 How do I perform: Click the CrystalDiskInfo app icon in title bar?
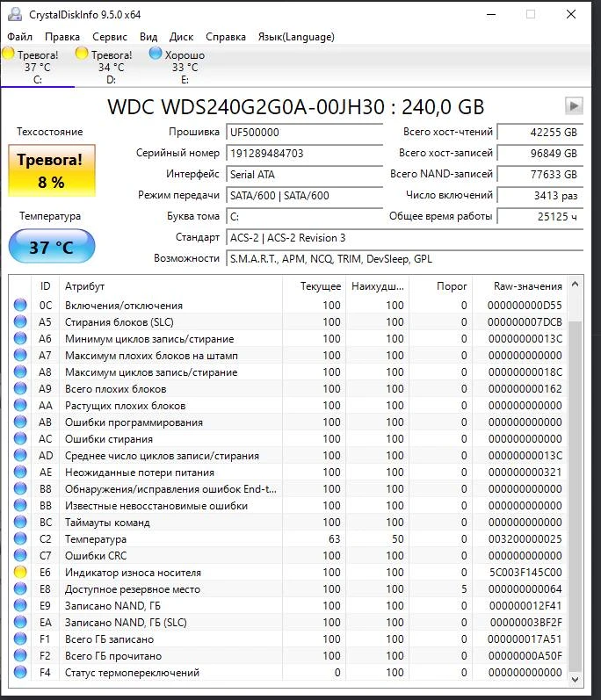(x=15, y=14)
